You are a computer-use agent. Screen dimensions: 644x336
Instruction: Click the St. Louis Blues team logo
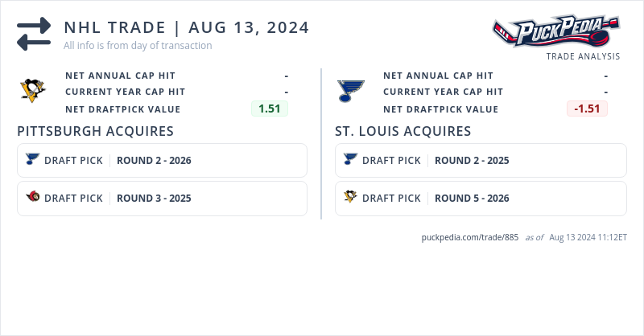351,91
